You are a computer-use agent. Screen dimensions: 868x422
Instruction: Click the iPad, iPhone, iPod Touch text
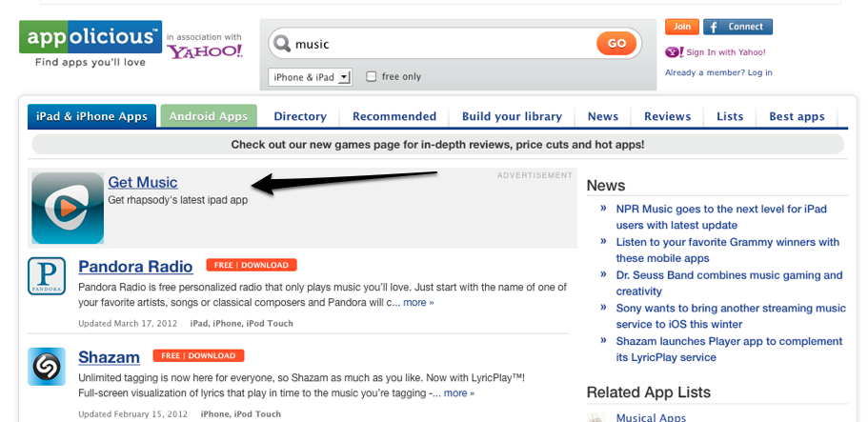241,324
